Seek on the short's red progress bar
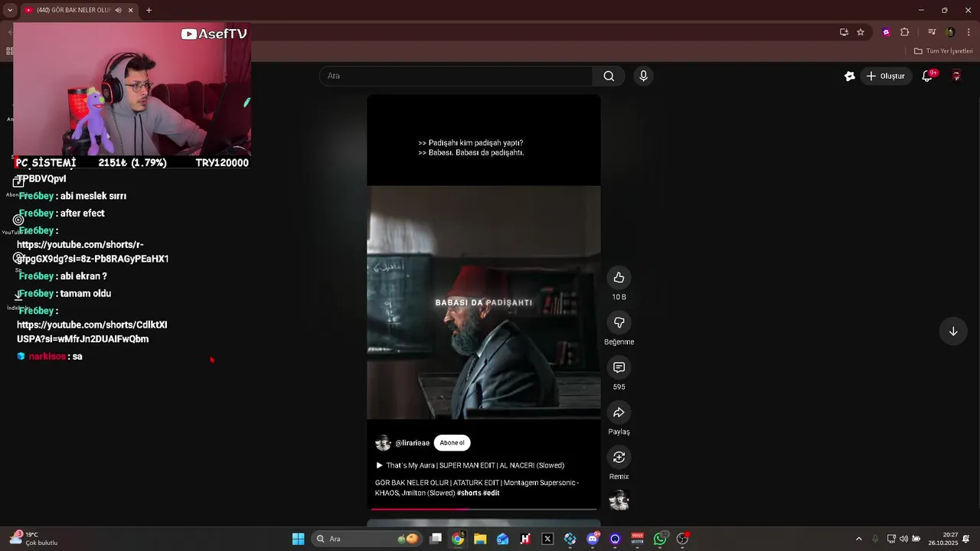 point(484,509)
